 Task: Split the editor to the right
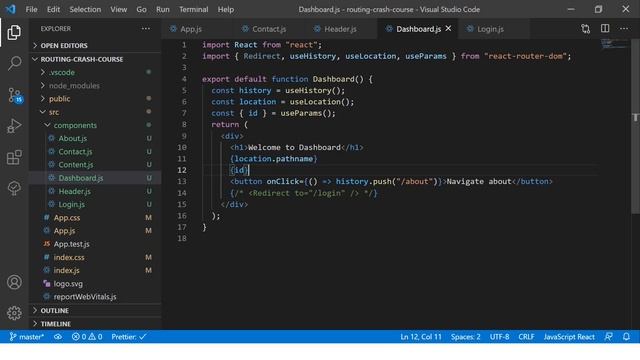click(605, 29)
